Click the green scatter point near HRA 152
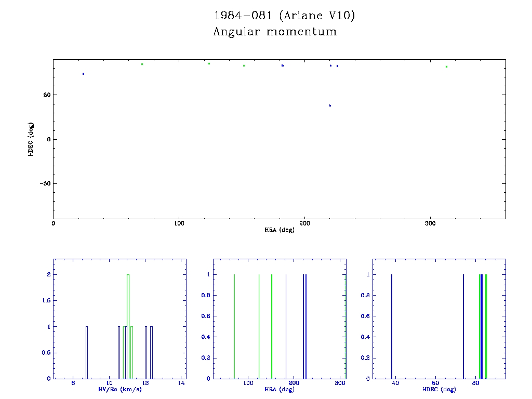Screen dimensions: 532x399 click(244, 65)
